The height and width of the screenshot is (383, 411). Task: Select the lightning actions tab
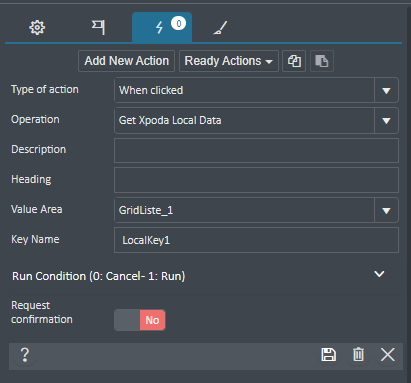pos(162,28)
